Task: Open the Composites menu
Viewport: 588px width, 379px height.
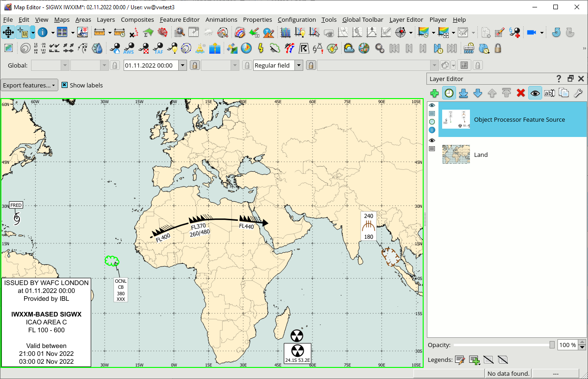Action: click(x=137, y=19)
